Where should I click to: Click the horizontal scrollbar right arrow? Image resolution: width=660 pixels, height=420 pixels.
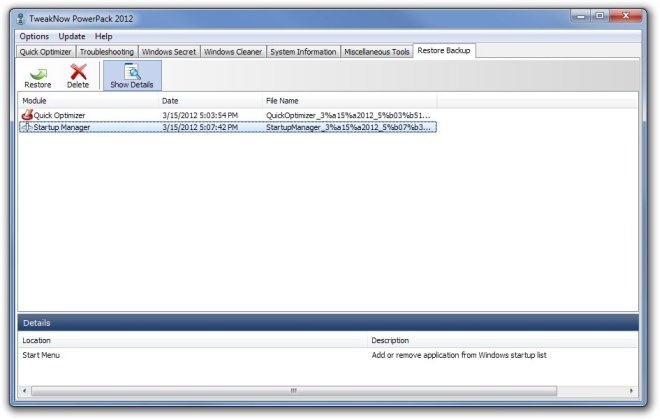coord(631,391)
